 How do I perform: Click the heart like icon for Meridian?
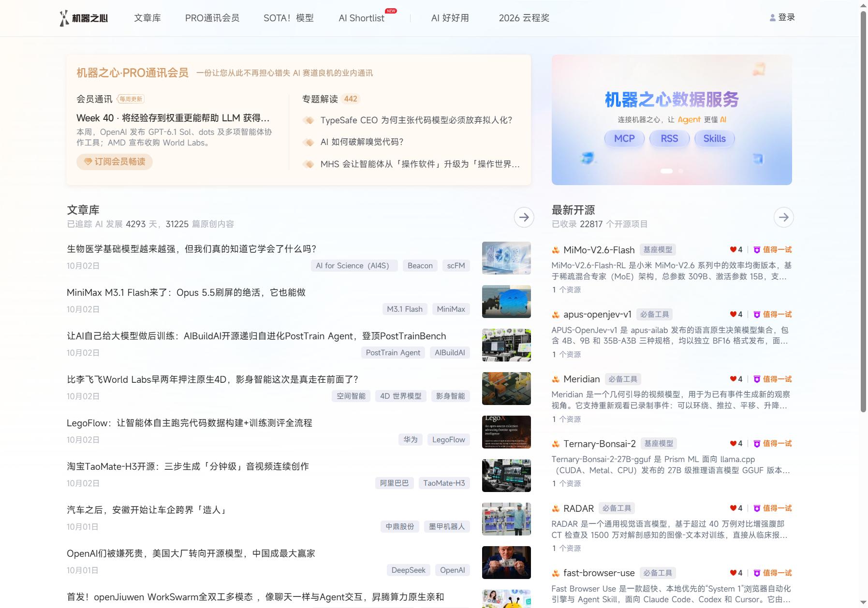click(x=733, y=379)
